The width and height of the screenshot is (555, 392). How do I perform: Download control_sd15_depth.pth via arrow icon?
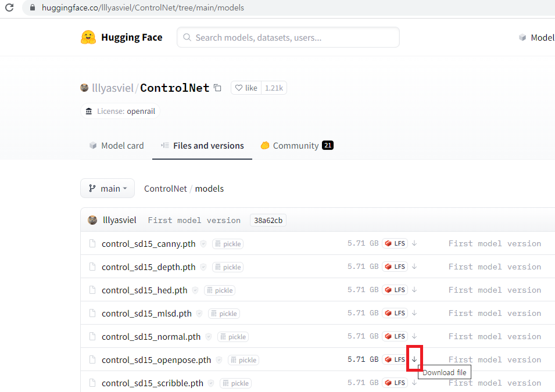[x=414, y=267]
